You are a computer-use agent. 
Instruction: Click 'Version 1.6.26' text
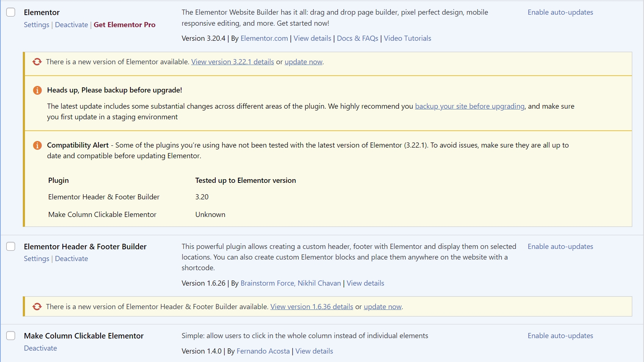pyautogui.click(x=203, y=283)
